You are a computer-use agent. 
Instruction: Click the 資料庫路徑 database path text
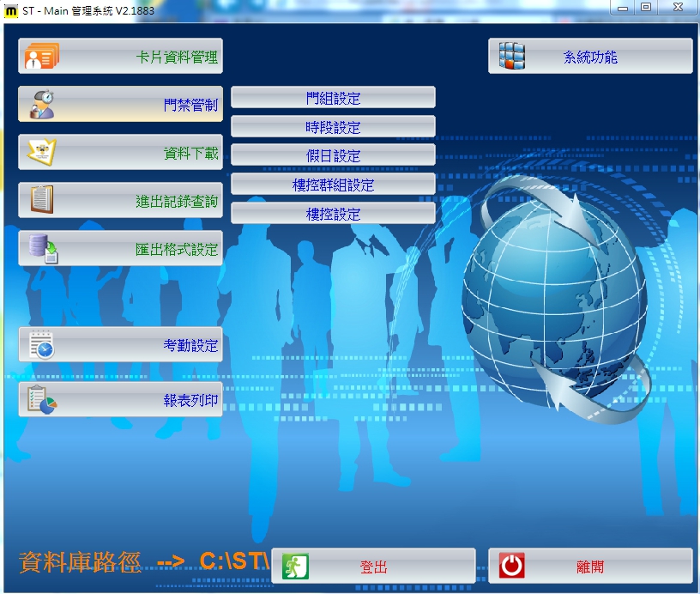click(x=80, y=562)
